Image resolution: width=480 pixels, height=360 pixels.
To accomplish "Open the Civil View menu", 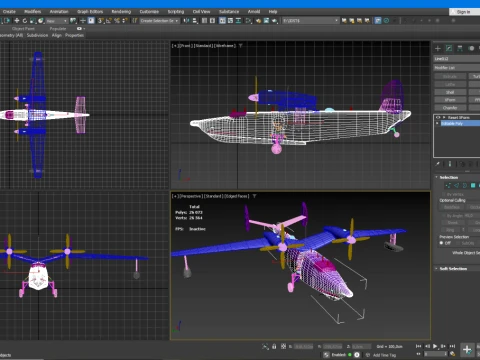I will click(201, 12).
